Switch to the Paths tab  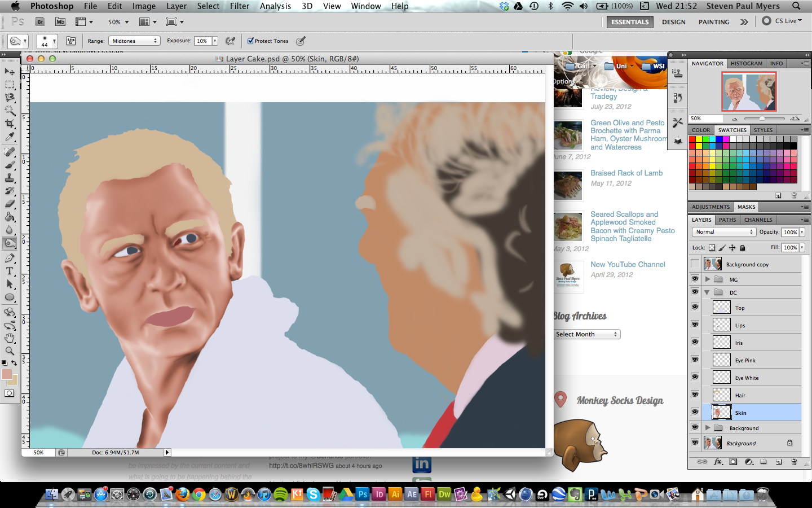tap(727, 220)
